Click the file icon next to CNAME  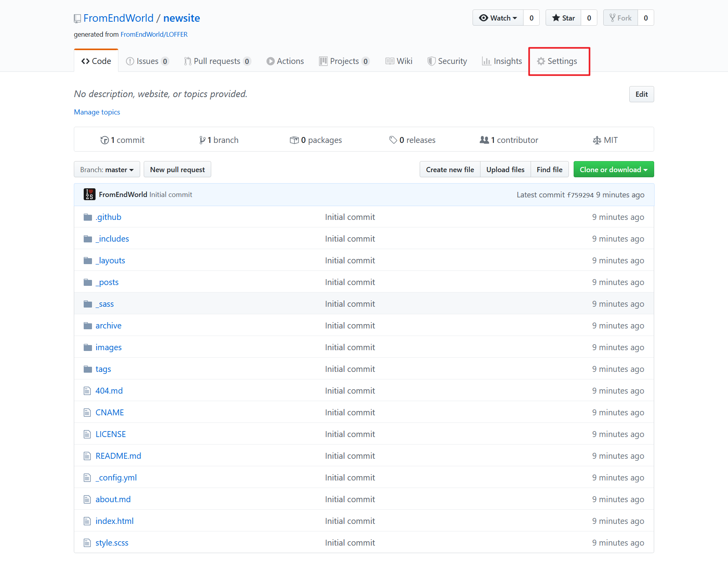click(x=87, y=413)
